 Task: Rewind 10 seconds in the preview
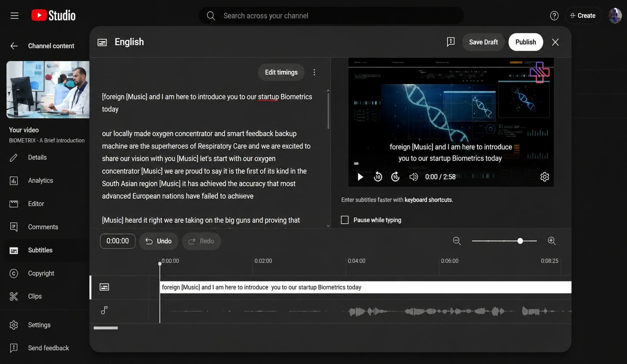378,177
